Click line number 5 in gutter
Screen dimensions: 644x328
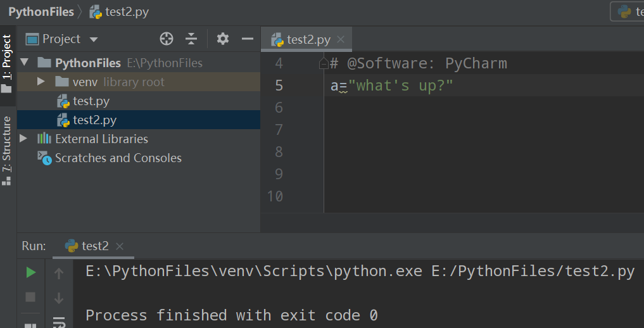[279, 85]
